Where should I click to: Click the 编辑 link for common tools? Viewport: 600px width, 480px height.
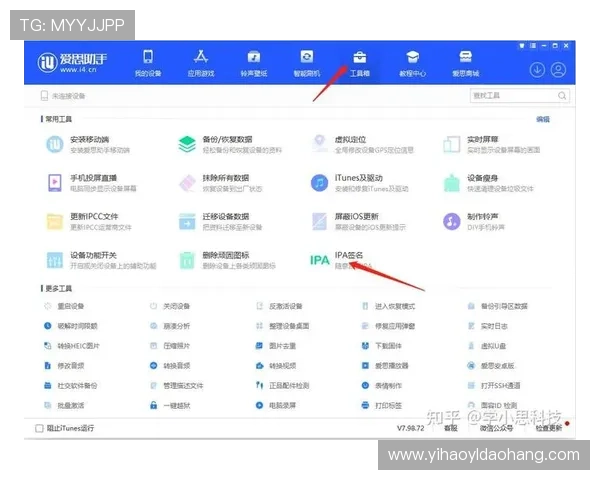point(543,119)
